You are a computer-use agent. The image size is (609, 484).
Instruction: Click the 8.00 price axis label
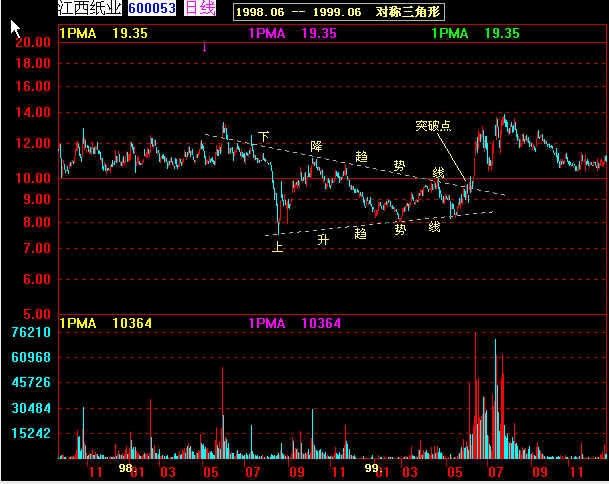37,222
